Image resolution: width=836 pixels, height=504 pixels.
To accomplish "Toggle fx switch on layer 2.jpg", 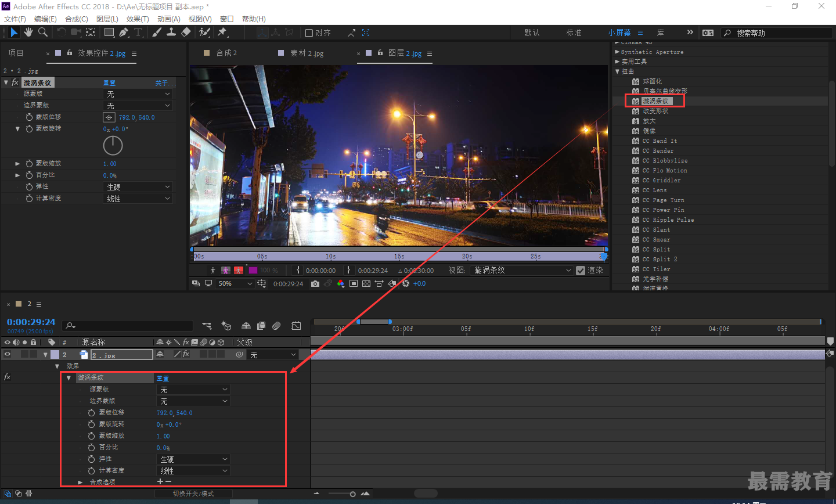I will [186, 354].
